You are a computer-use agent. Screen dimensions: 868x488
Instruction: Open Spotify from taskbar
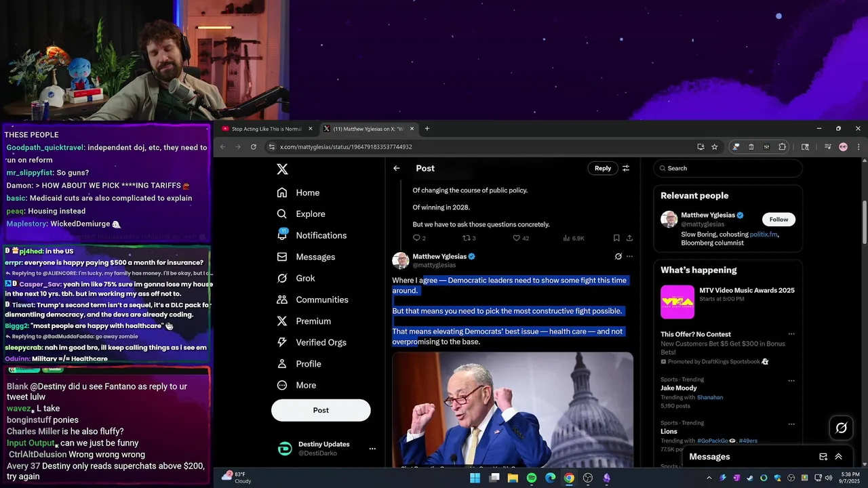pos(532,478)
